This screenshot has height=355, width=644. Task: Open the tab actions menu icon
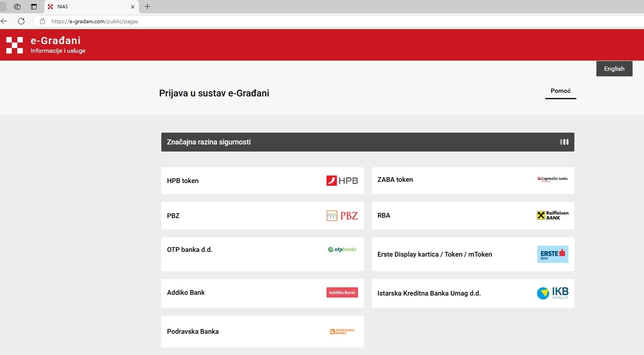34,6
